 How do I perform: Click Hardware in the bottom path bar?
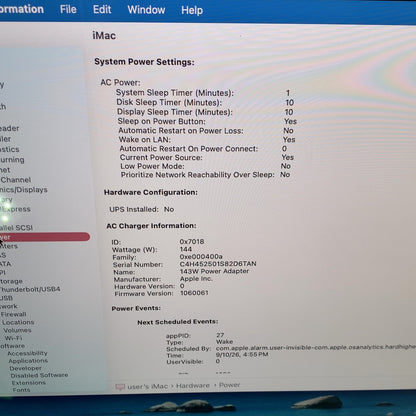tap(193, 386)
